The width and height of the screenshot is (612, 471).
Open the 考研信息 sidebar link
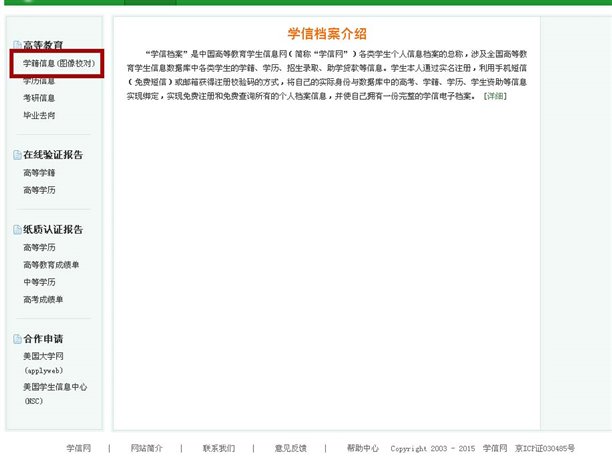[x=39, y=98]
